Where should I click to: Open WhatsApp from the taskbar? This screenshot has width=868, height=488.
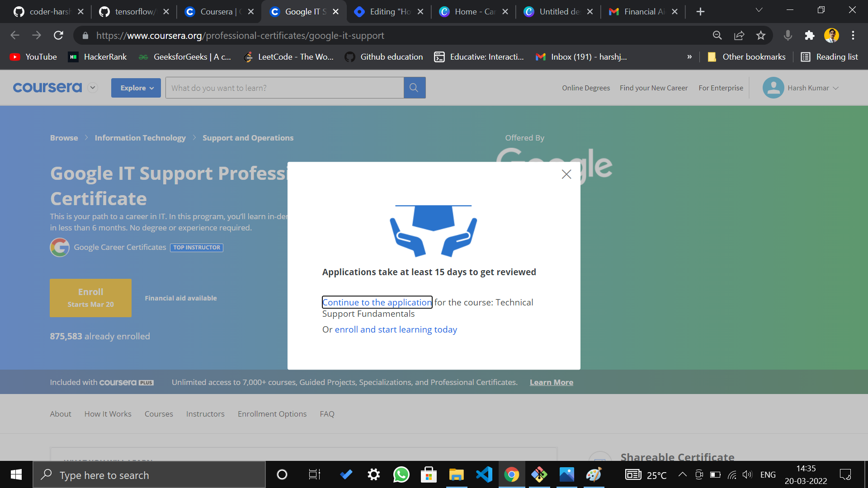pos(401,474)
